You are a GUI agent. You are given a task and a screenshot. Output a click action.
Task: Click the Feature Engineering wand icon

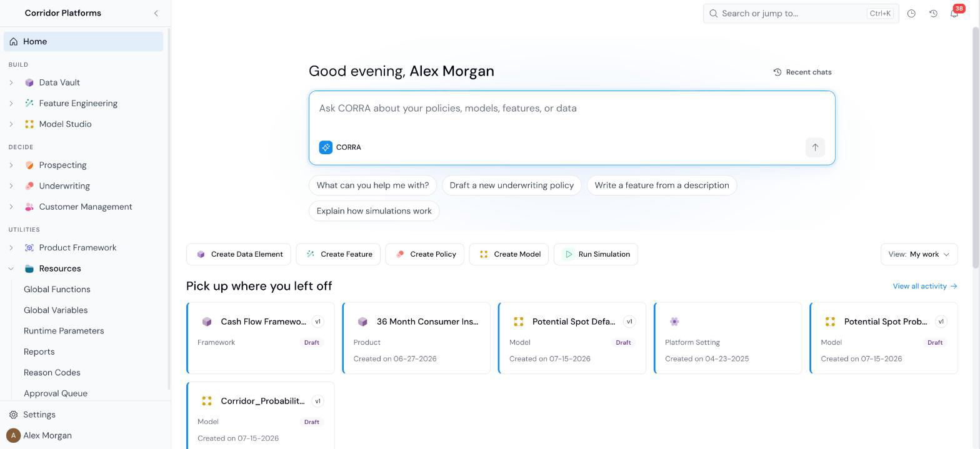tap(29, 103)
